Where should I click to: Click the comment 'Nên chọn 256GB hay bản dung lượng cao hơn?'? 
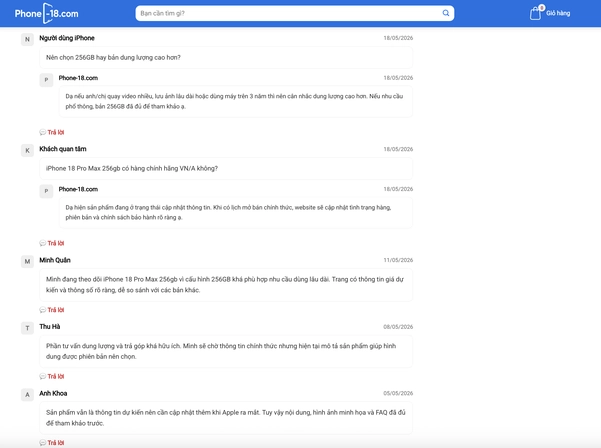(226, 57)
